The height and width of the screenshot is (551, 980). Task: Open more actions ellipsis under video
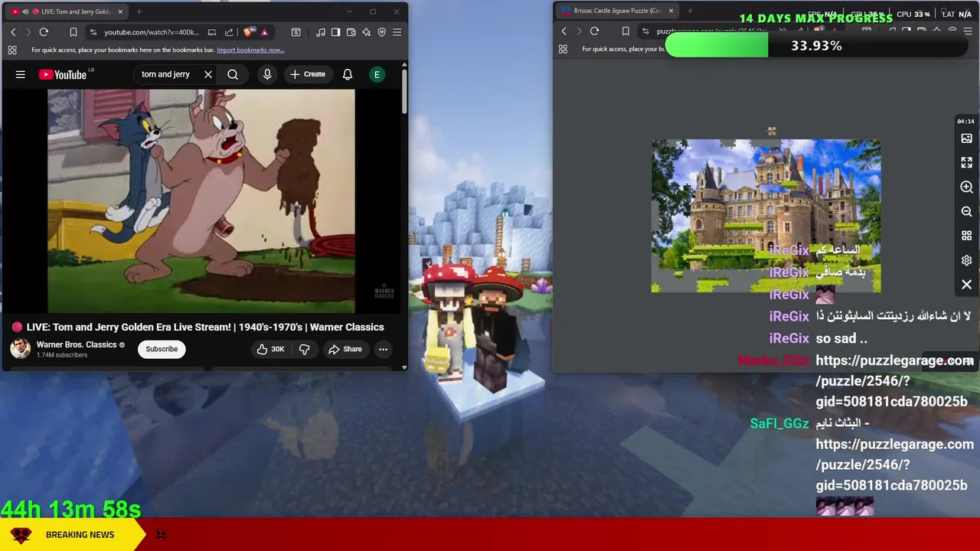coord(383,349)
